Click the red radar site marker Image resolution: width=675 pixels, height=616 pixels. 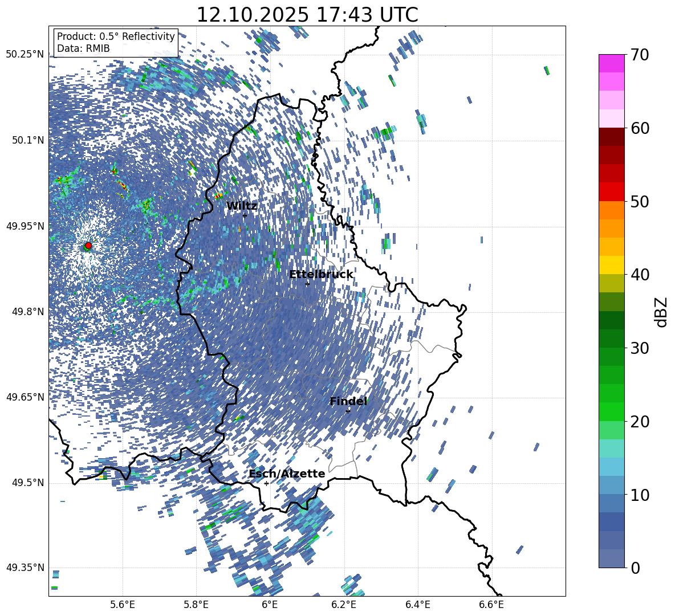coord(88,246)
